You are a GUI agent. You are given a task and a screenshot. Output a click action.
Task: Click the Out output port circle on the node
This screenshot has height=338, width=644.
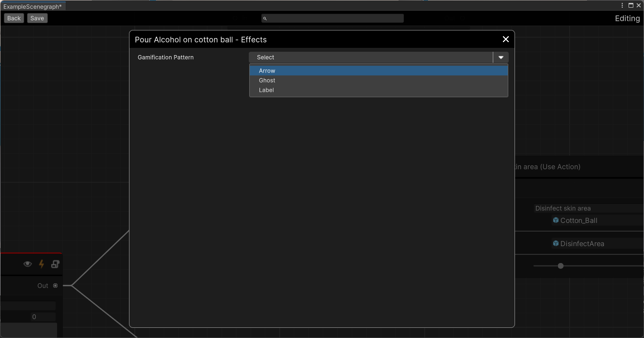56,285
